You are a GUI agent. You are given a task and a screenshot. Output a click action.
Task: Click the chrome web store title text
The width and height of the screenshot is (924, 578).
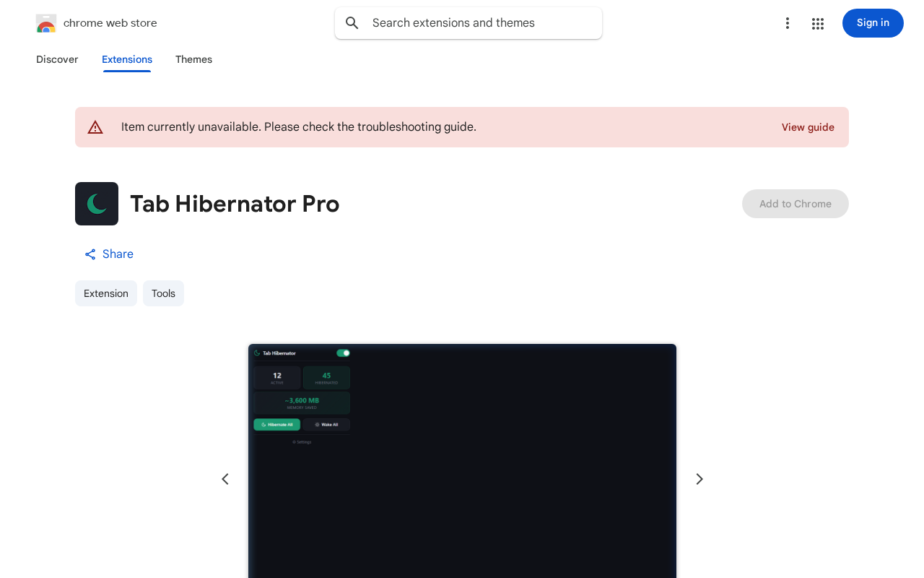tap(110, 23)
